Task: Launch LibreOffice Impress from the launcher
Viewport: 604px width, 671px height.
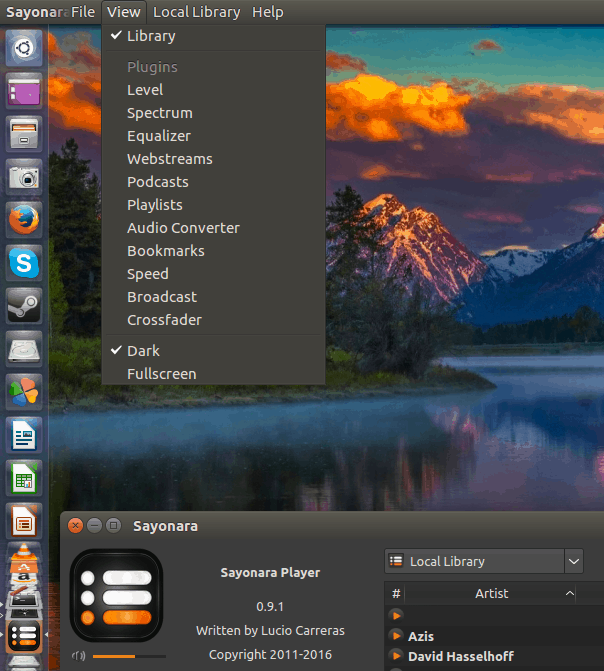Action: coord(24,521)
